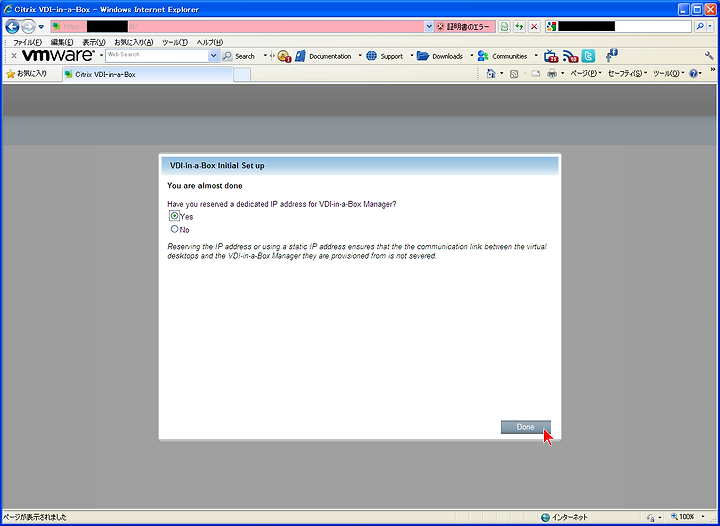This screenshot has width=720, height=526.
Task: Open Documentation on the VMware toolbar
Action: [323, 56]
